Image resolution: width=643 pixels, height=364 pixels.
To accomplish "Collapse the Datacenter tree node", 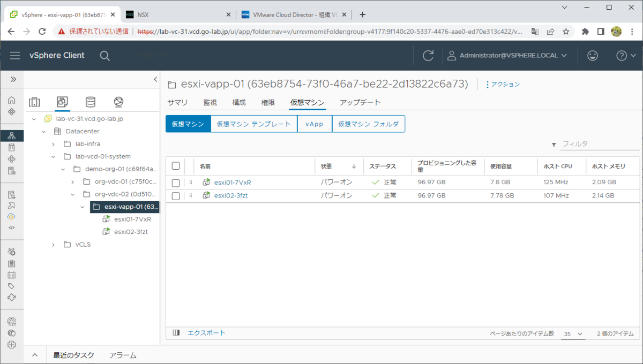I will (x=43, y=131).
